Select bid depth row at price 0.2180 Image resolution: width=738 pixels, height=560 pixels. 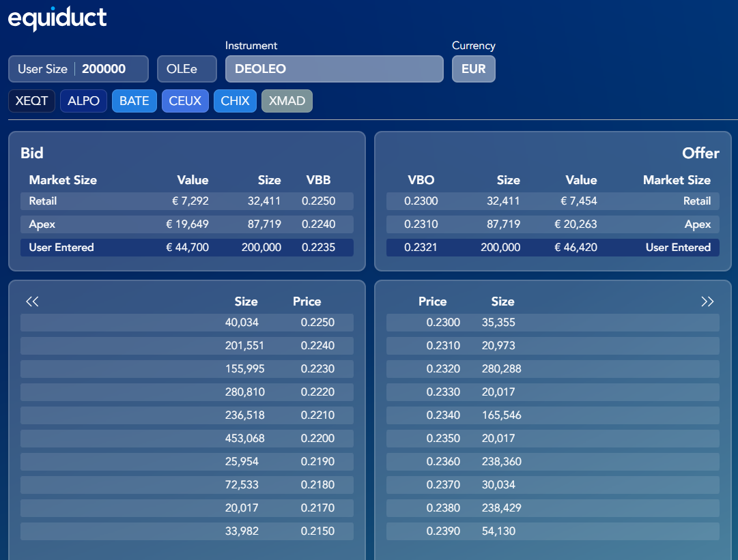coord(187,485)
